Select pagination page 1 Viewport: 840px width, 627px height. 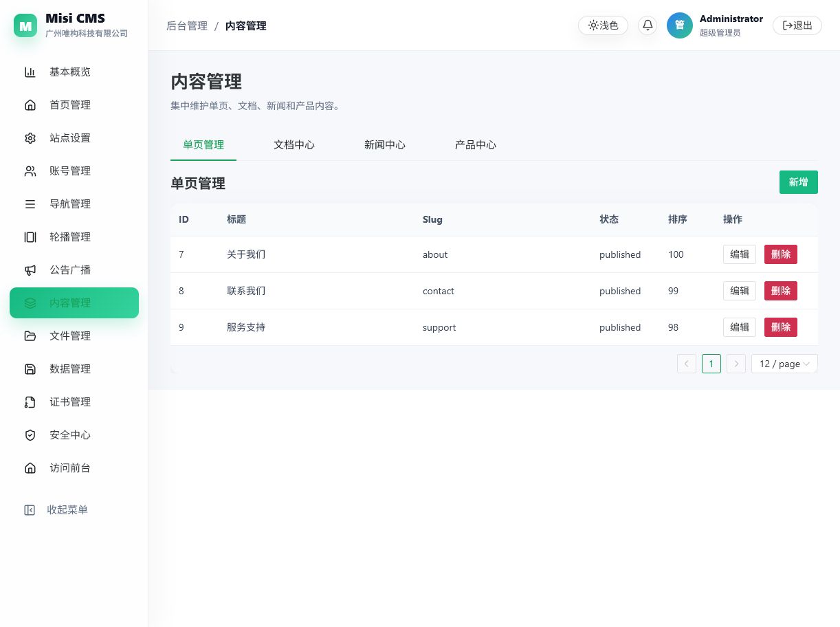(711, 364)
